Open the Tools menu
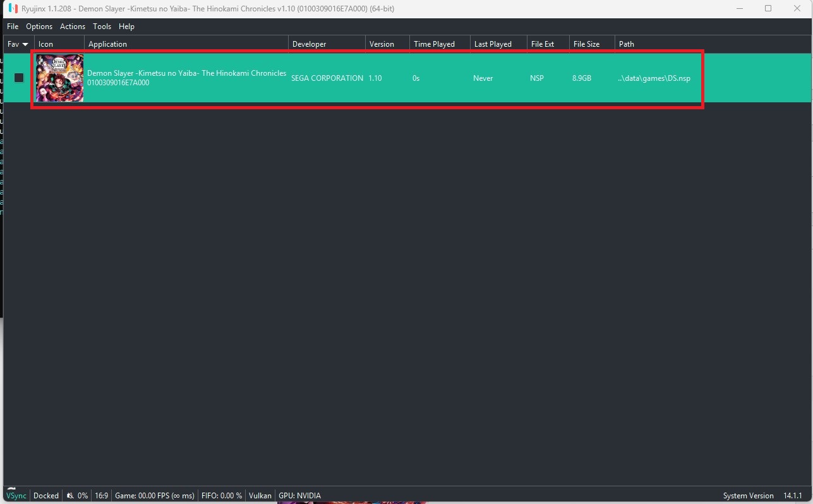This screenshot has width=813, height=504. pyautogui.click(x=102, y=27)
